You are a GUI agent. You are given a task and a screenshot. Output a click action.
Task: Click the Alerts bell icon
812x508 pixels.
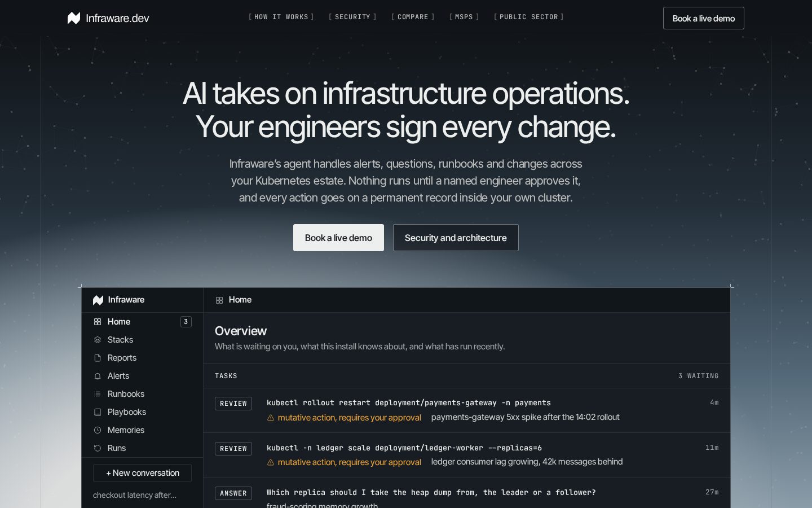(x=98, y=376)
